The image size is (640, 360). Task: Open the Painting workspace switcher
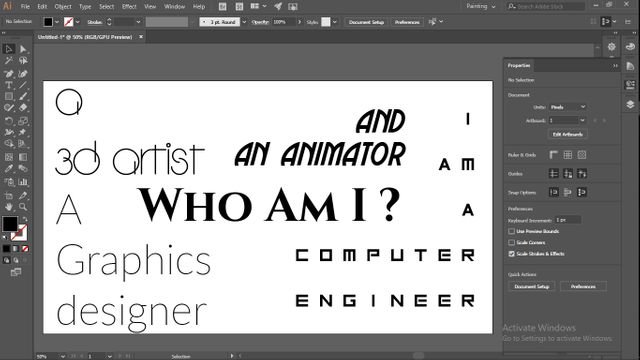click(481, 6)
